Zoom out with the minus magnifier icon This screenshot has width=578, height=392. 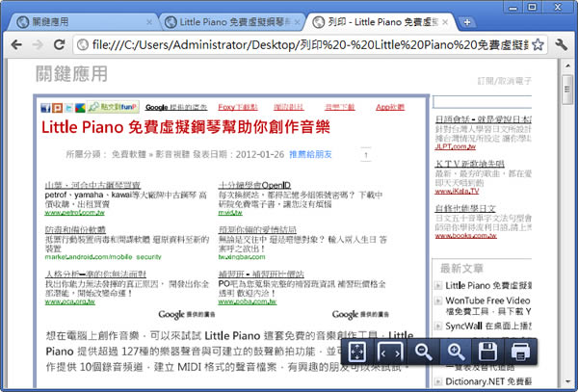pos(423,352)
